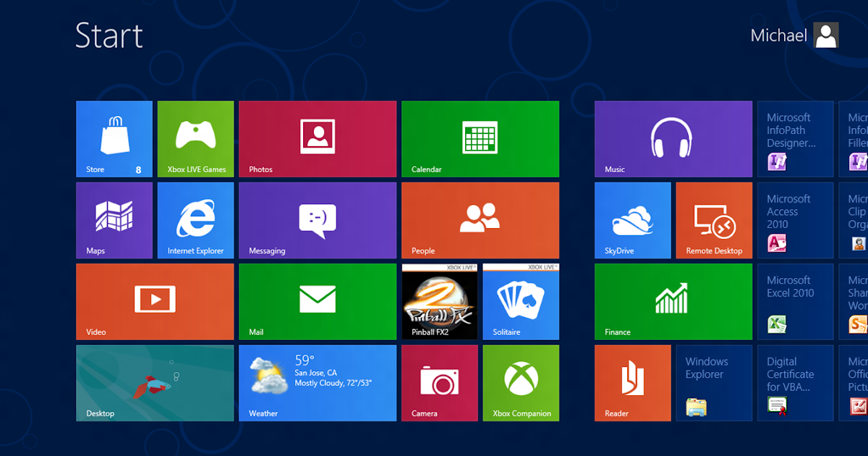Start Pinball FX2
This screenshot has width=868, height=456.
tap(439, 302)
